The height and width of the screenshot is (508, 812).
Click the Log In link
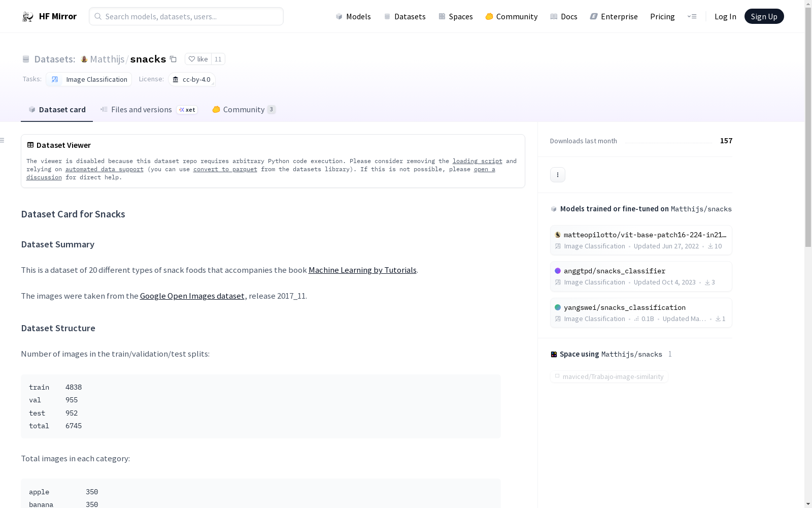725,16
